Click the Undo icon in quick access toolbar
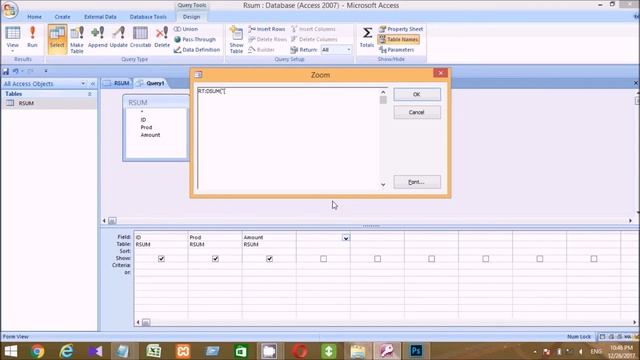The width and height of the screenshot is (640, 360). pos(16,71)
